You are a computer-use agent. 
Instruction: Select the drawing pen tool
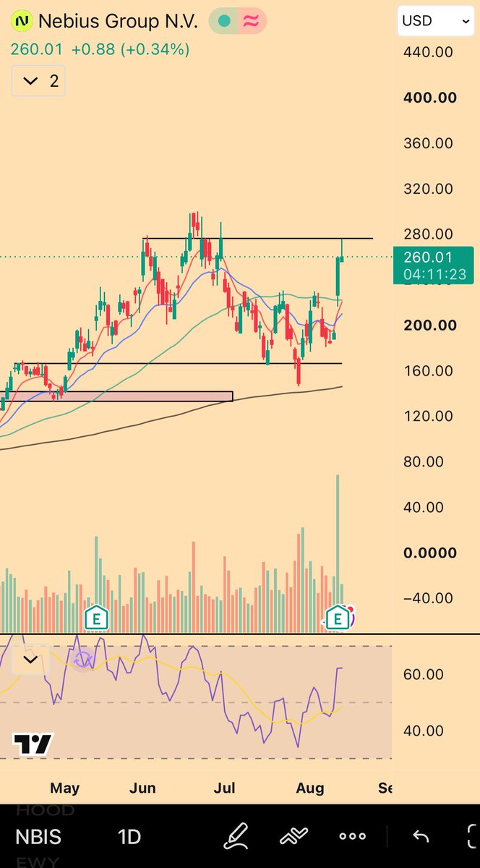click(x=237, y=836)
